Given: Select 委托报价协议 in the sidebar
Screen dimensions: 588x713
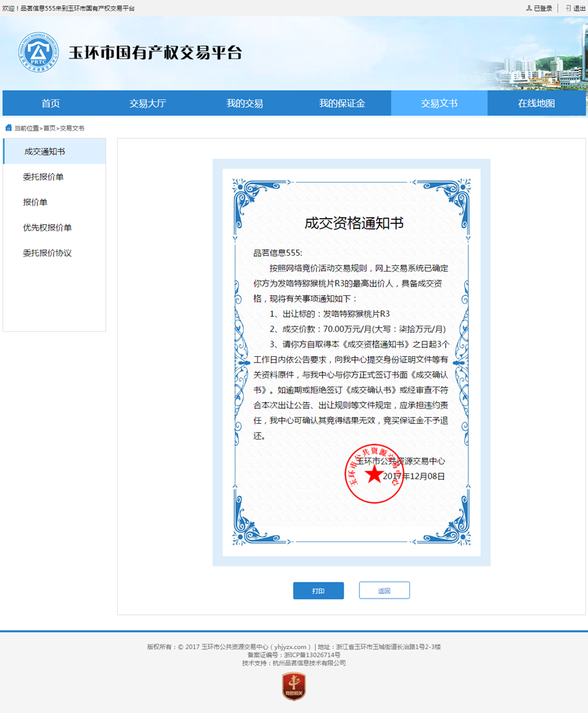Looking at the screenshot, I should click(47, 253).
